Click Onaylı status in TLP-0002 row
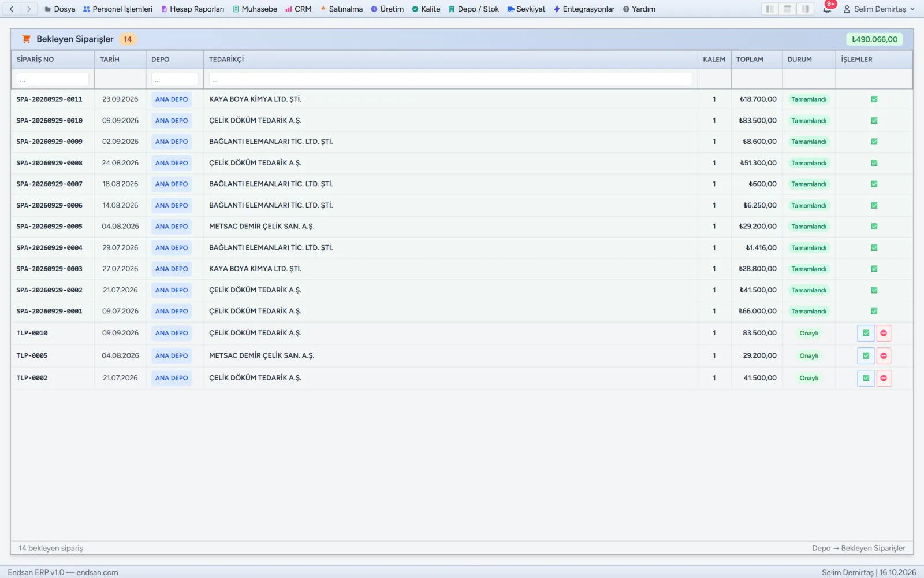Screen dimensions: 924x578 point(808,378)
